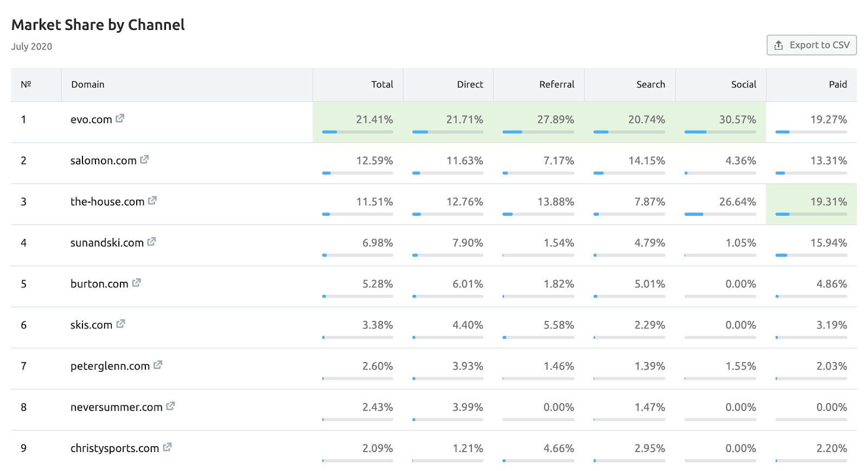This screenshot has width=868, height=471.
Task: Click external link icon beside salomon.com
Action: tap(144, 159)
